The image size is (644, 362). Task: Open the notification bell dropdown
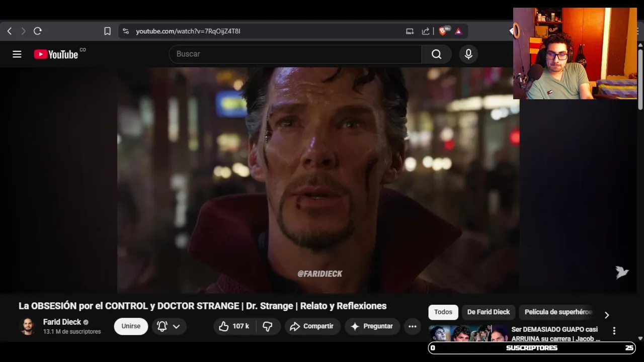169,326
